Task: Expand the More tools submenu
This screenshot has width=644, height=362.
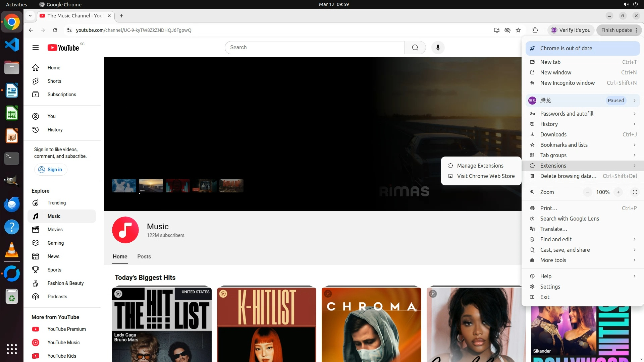Action: click(x=583, y=260)
